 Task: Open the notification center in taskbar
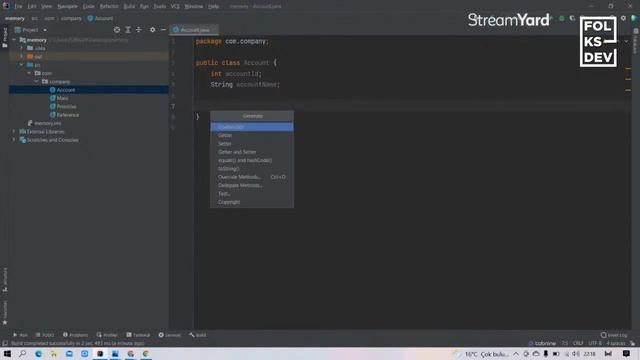pos(626,354)
